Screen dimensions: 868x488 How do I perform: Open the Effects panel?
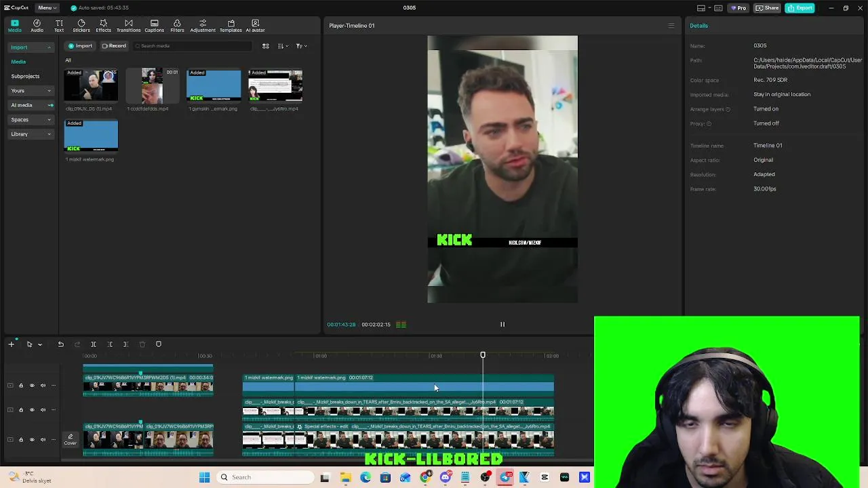pyautogui.click(x=104, y=26)
